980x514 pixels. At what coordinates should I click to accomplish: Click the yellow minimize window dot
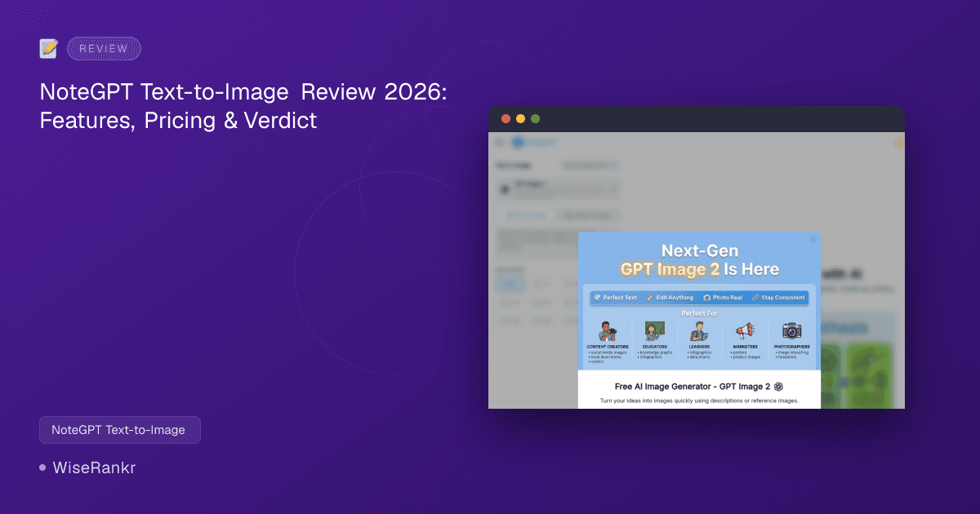tap(520, 119)
